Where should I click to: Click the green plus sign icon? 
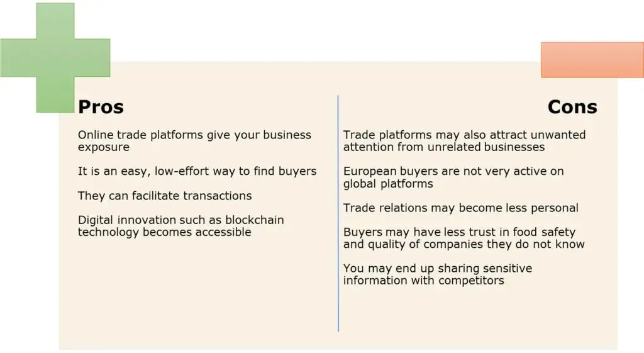click(55, 57)
